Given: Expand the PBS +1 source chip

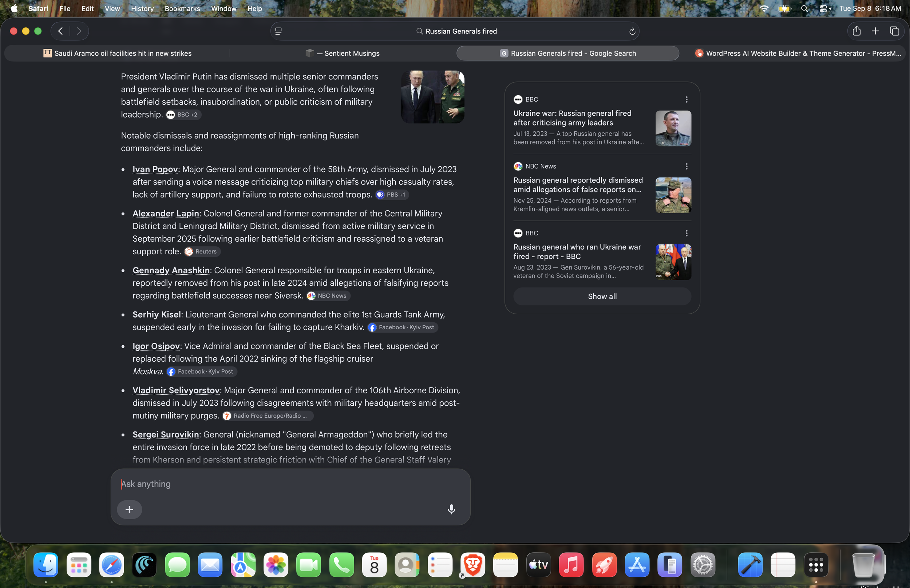Looking at the screenshot, I should [x=392, y=195].
